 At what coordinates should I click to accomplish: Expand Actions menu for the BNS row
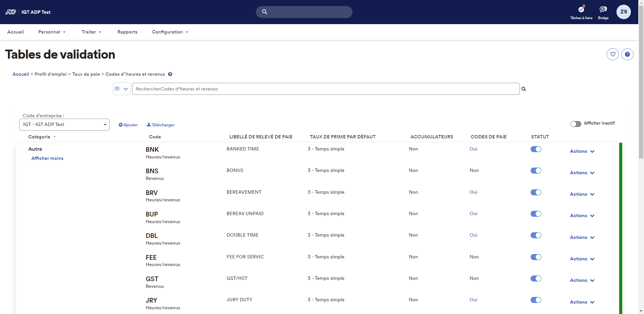click(x=582, y=173)
